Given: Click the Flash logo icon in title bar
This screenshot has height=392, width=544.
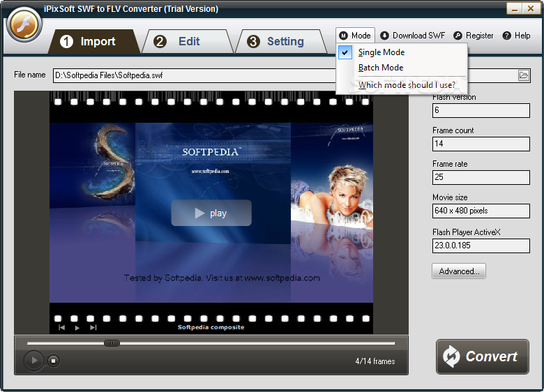Looking at the screenshot, I should (x=24, y=25).
